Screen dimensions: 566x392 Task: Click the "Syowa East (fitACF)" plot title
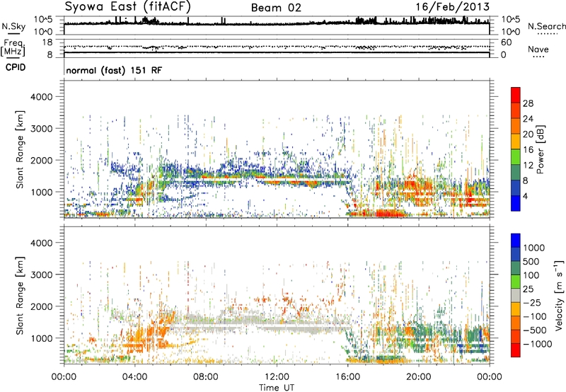pos(127,6)
